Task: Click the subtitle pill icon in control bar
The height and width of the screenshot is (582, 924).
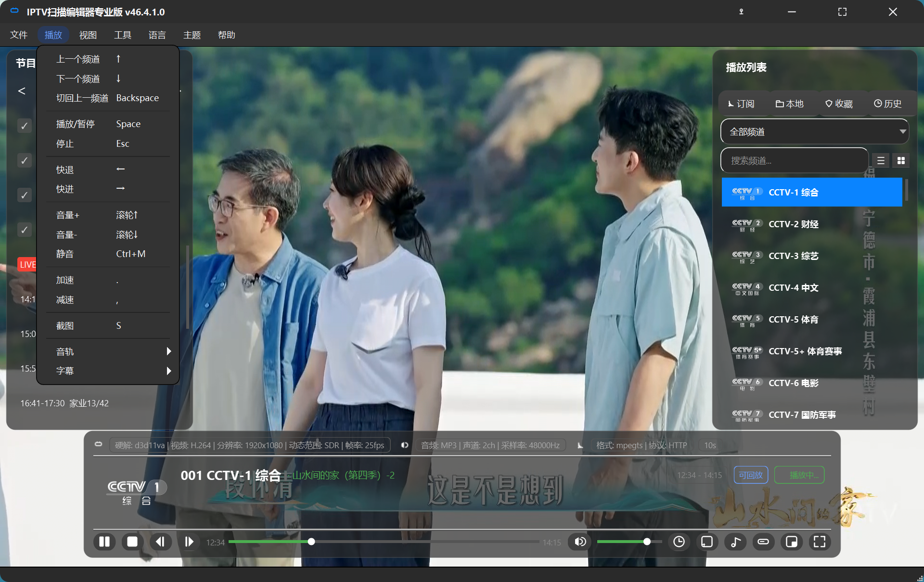Action: 763,542
